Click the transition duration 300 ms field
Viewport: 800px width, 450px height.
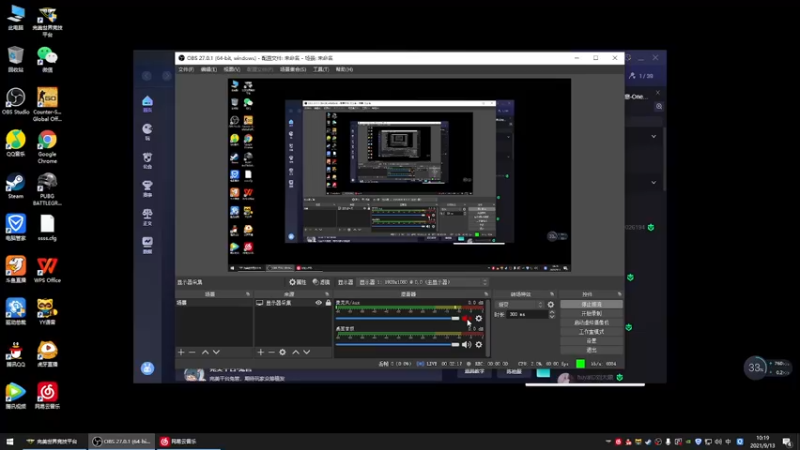(x=527, y=315)
